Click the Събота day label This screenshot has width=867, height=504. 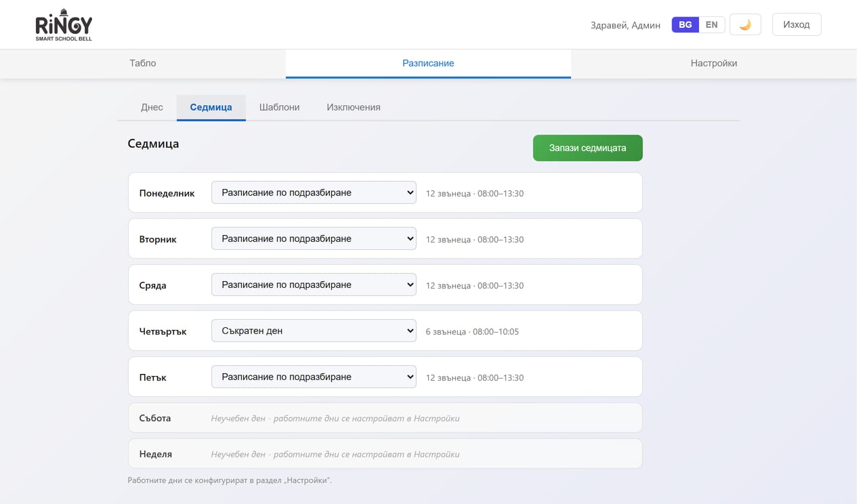[154, 418]
